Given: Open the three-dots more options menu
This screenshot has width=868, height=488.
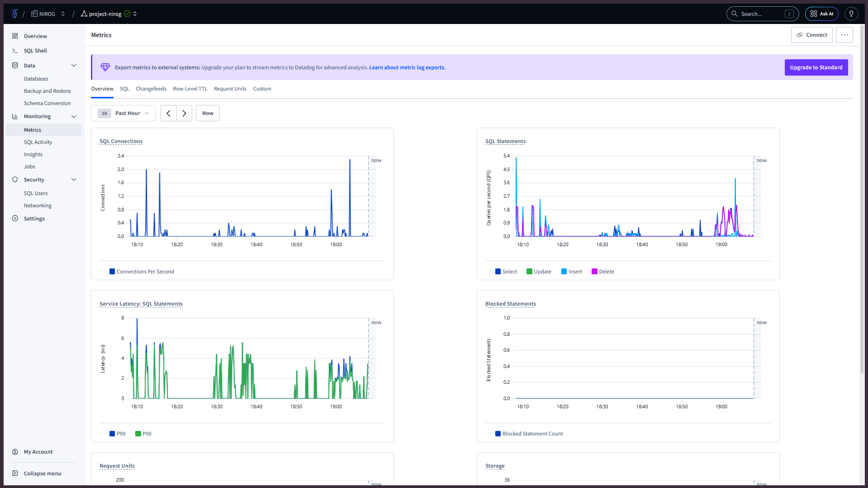Looking at the screenshot, I should 844,35.
